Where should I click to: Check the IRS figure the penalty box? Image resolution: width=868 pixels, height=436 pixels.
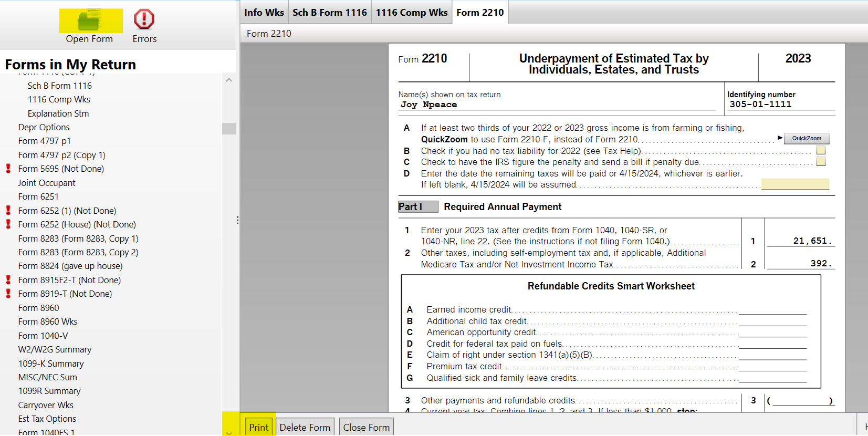click(x=821, y=162)
